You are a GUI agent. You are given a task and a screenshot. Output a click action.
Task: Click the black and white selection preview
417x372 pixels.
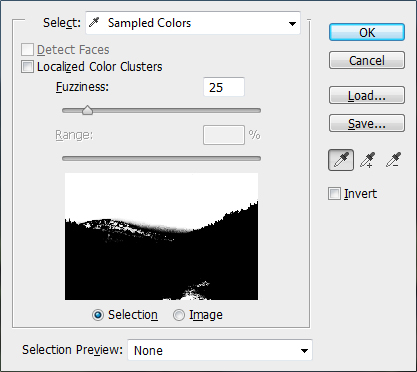[x=161, y=236]
